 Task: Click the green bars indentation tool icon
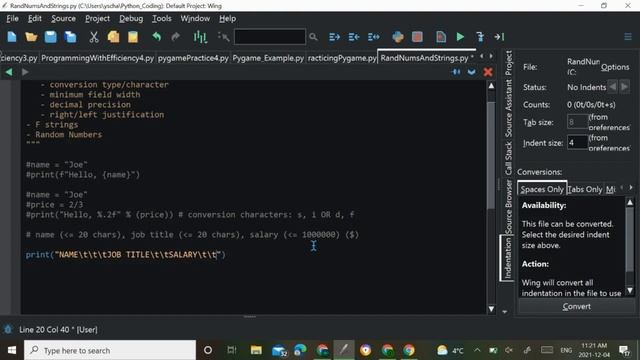coord(200,37)
